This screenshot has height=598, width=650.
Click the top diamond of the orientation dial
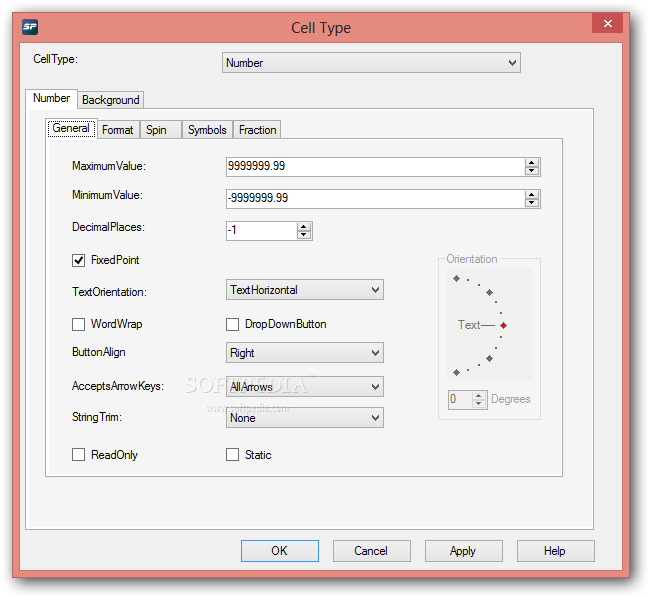pyautogui.click(x=456, y=278)
